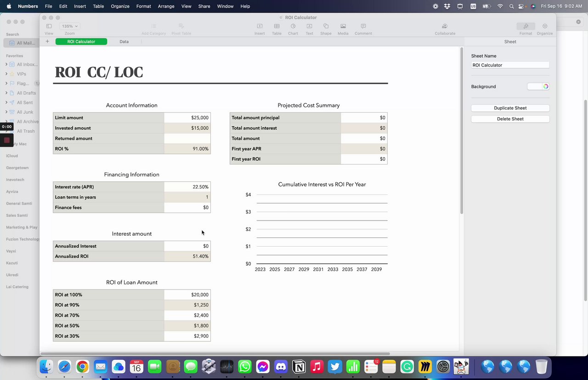
Task: Open the Shape toolbar icon
Action: point(326,26)
